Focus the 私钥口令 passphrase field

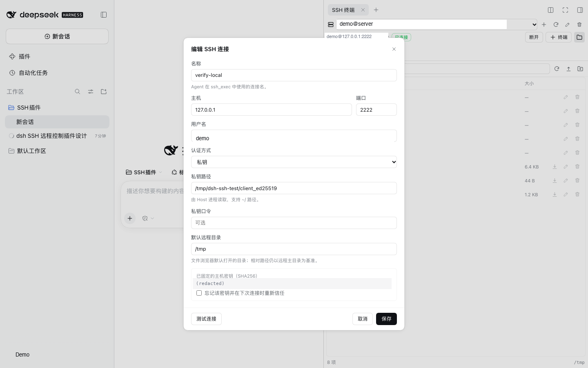click(x=294, y=223)
